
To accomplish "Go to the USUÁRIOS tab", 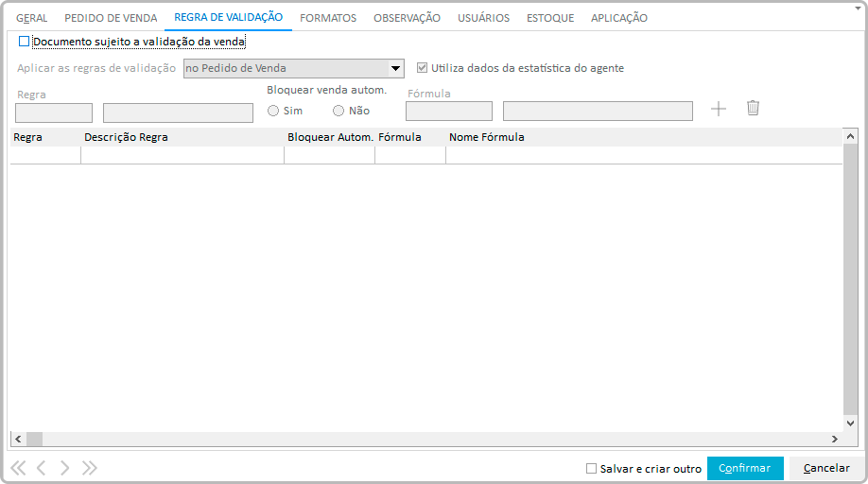I will coord(483,18).
